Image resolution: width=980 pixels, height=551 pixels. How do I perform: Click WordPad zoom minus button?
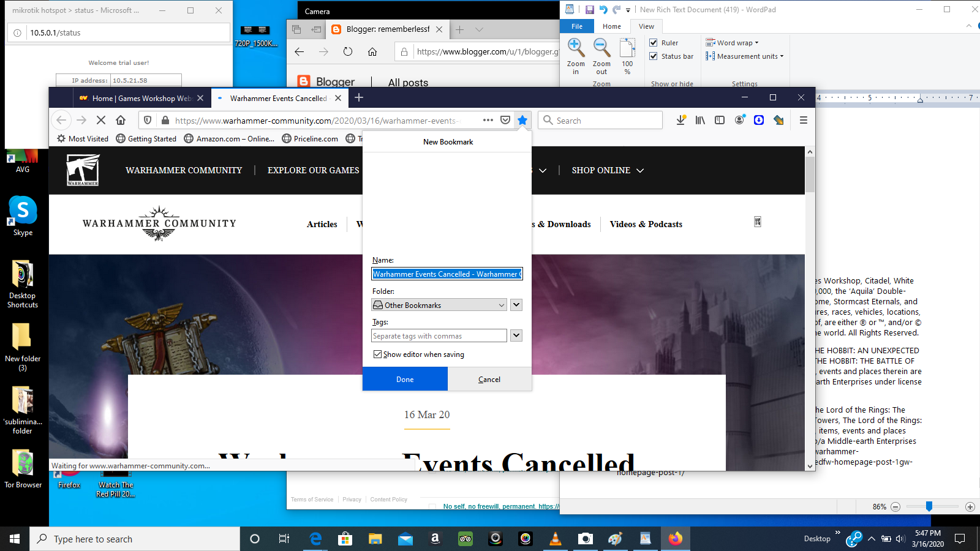(895, 506)
